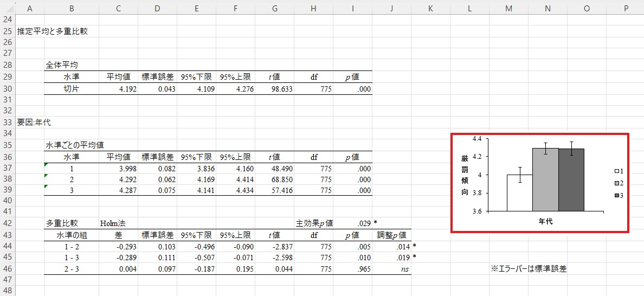Select column C header

pos(118,7)
